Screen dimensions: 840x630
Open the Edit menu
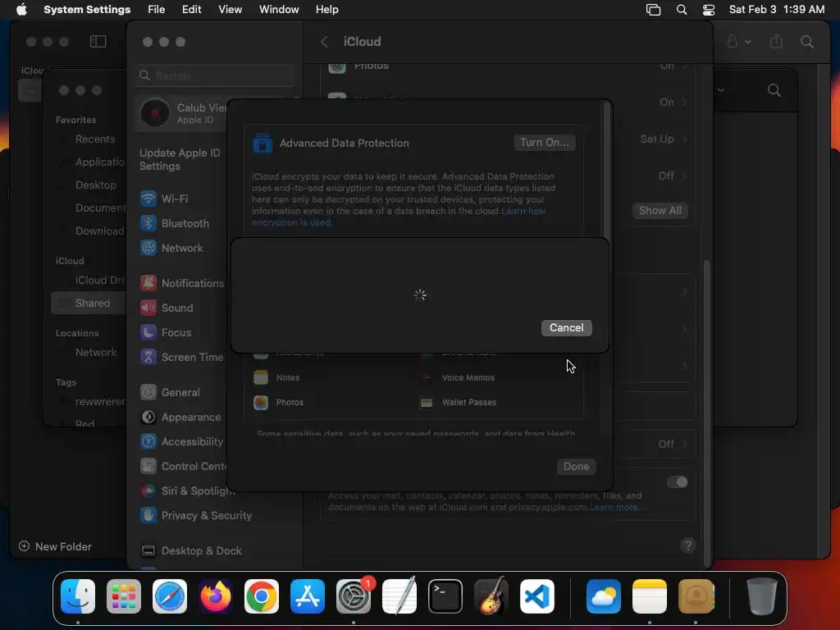(191, 10)
